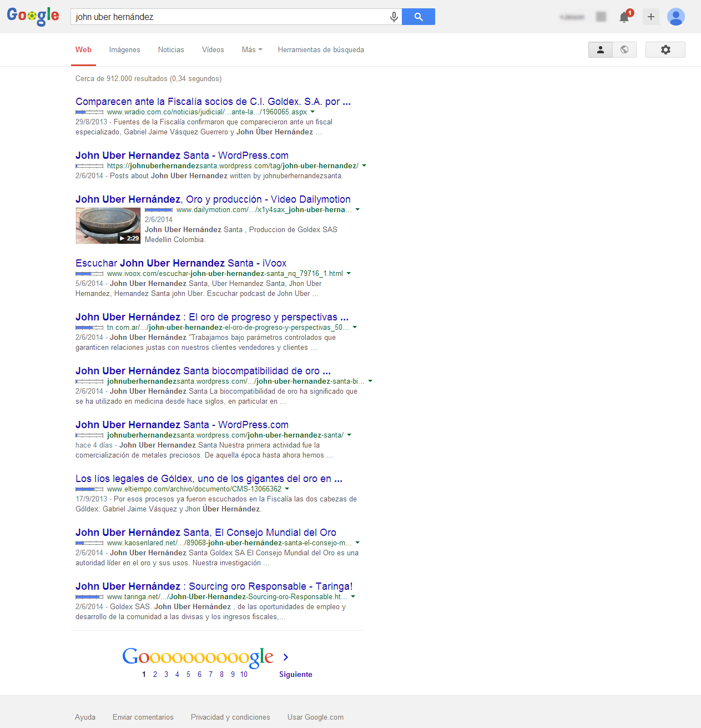Open 'Comparecen ante la Fiscalía socios' result
Screen dimensions: 701x728
point(213,102)
